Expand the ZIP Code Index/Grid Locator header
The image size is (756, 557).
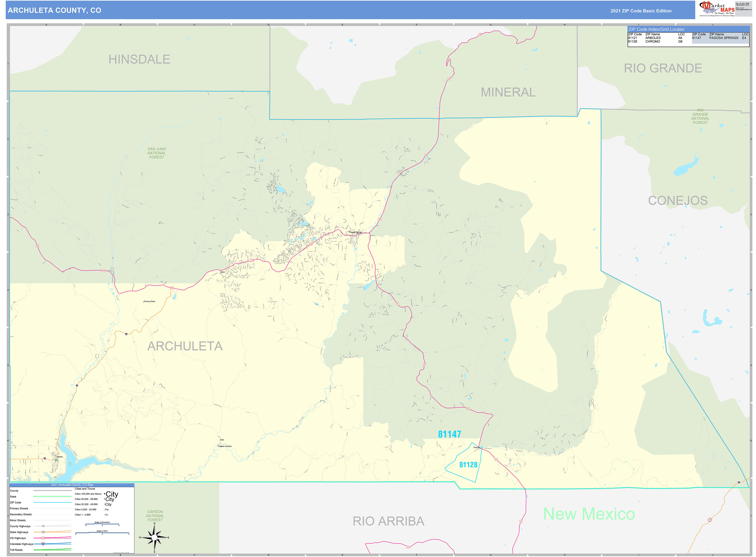point(657,29)
